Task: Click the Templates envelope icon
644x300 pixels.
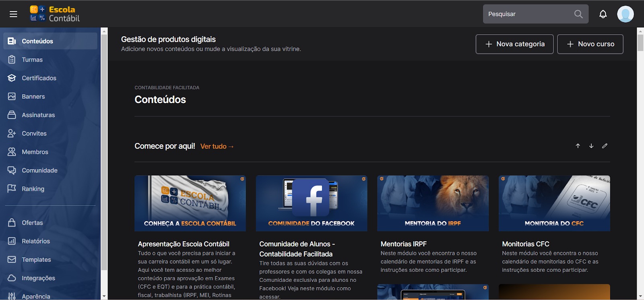Action: tap(12, 259)
